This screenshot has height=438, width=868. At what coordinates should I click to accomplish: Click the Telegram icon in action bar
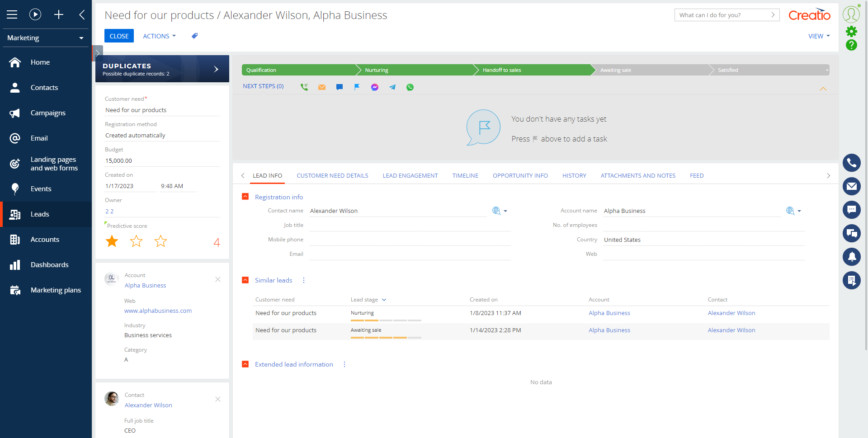click(392, 87)
